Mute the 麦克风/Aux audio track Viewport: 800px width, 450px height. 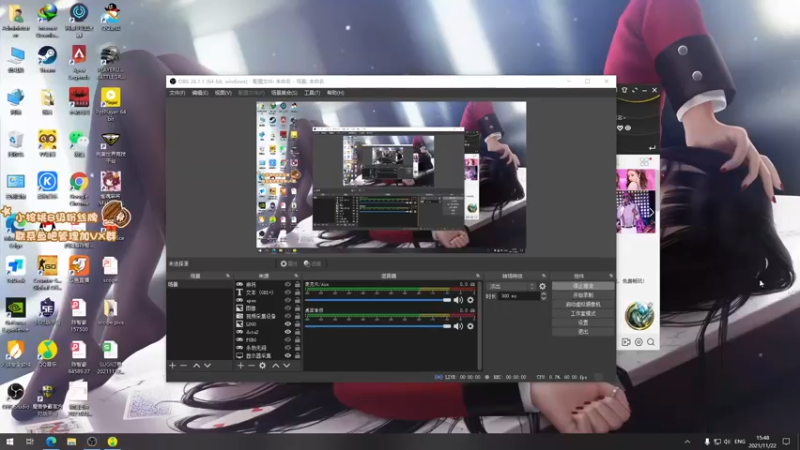(458, 300)
